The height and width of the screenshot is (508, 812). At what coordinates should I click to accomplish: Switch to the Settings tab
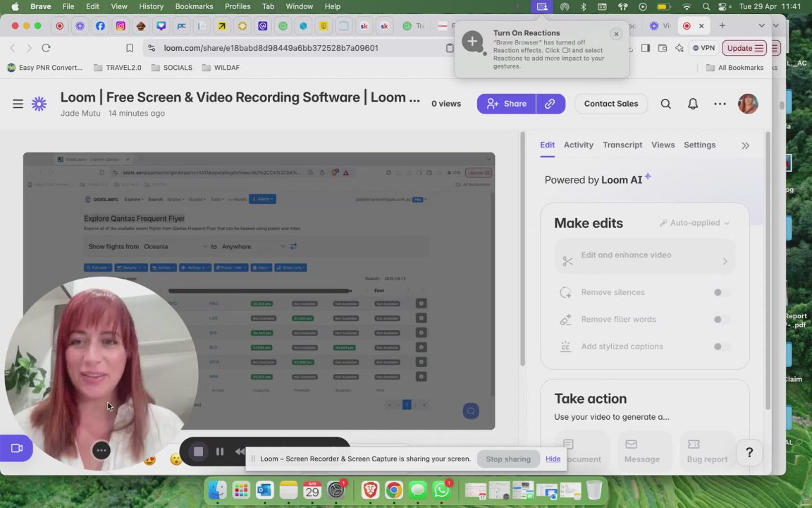pos(700,145)
